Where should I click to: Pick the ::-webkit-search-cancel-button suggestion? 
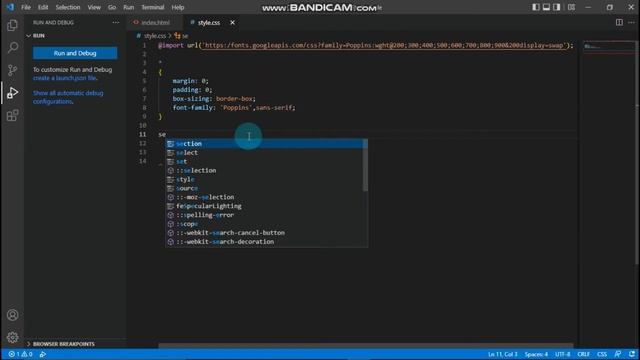(x=264, y=233)
